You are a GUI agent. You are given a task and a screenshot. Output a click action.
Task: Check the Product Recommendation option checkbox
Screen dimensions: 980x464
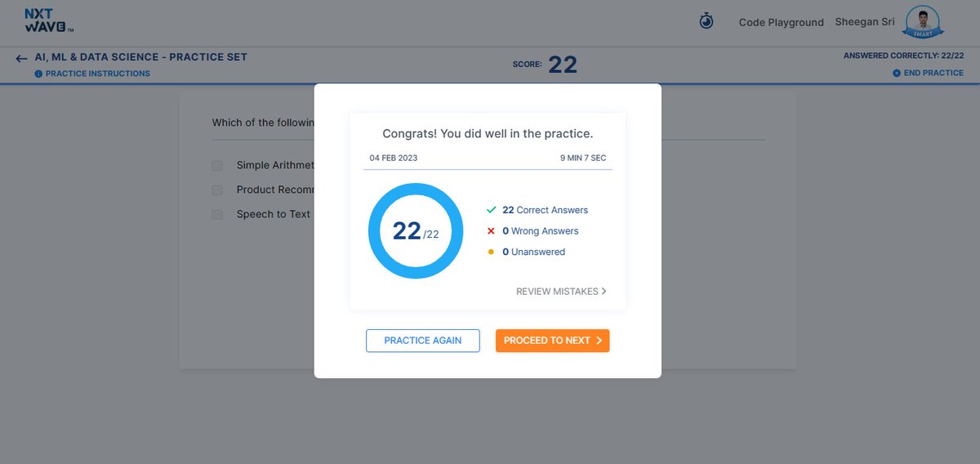pyautogui.click(x=217, y=190)
